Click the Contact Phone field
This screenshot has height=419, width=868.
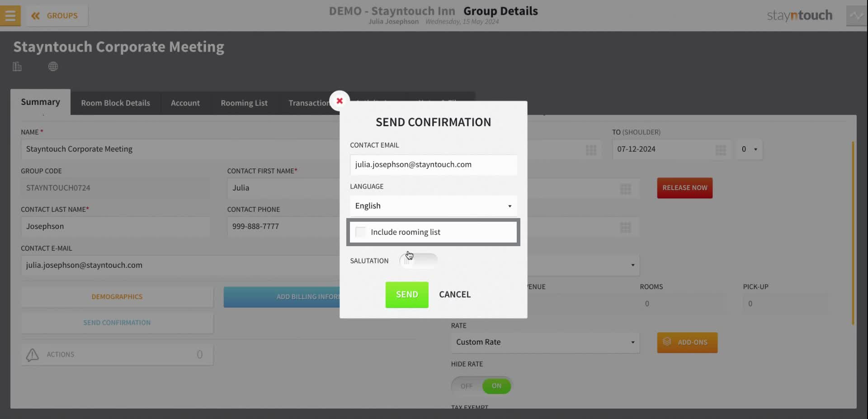283,226
